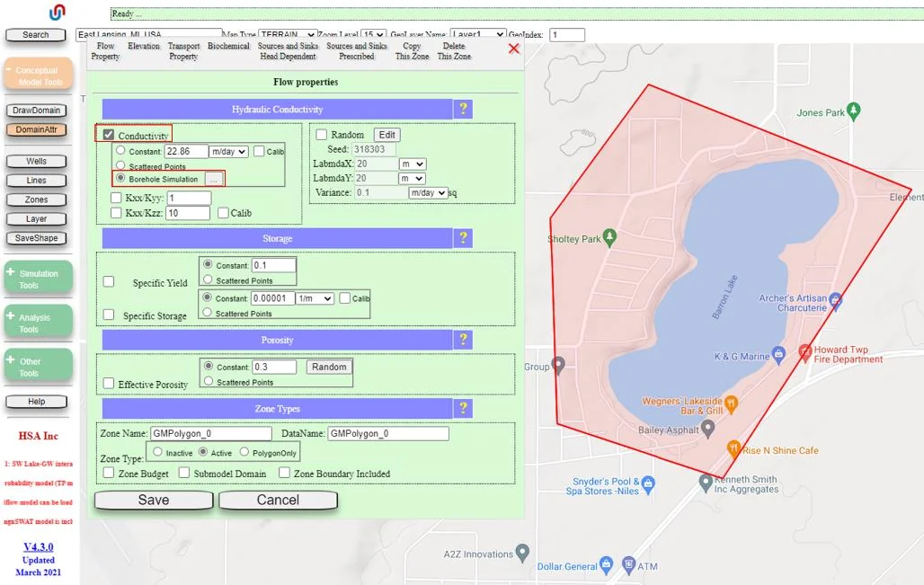Screen dimensions: 924x585
Task: Click the application logo at top left
Action: [x=57, y=12]
